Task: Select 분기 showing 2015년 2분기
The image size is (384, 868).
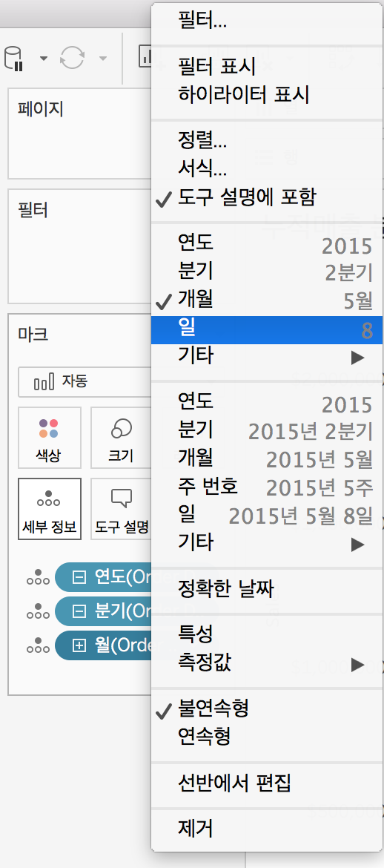Action: coord(268,430)
